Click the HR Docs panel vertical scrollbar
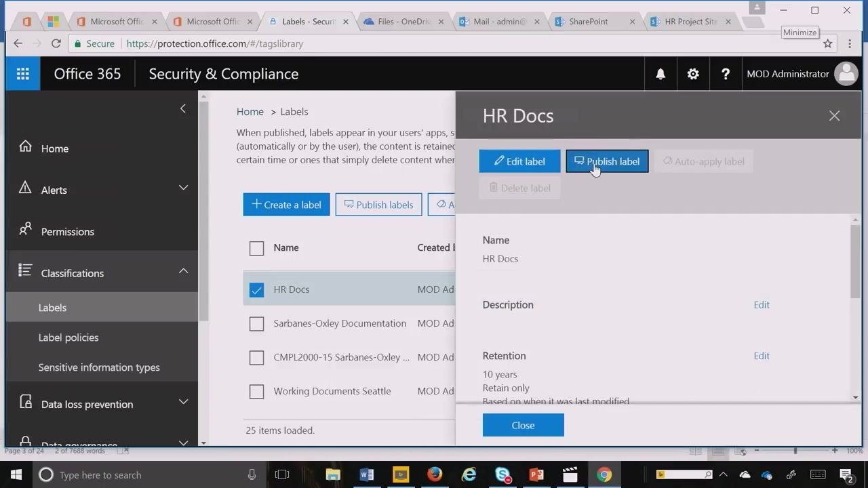This screenshot has height=488, width=868. click(x=855, y=261)
